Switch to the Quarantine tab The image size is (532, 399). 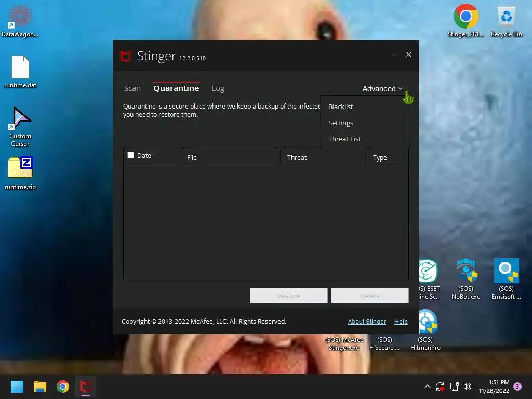tap(176, 88)
